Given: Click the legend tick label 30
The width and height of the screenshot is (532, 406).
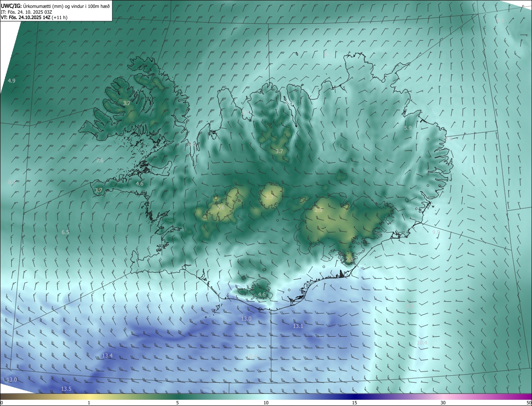Looking at the screenshot, I should tap(443, 403).
